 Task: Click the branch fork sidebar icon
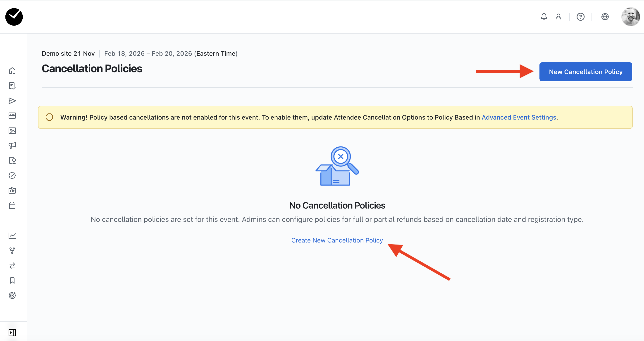[12, 250]
